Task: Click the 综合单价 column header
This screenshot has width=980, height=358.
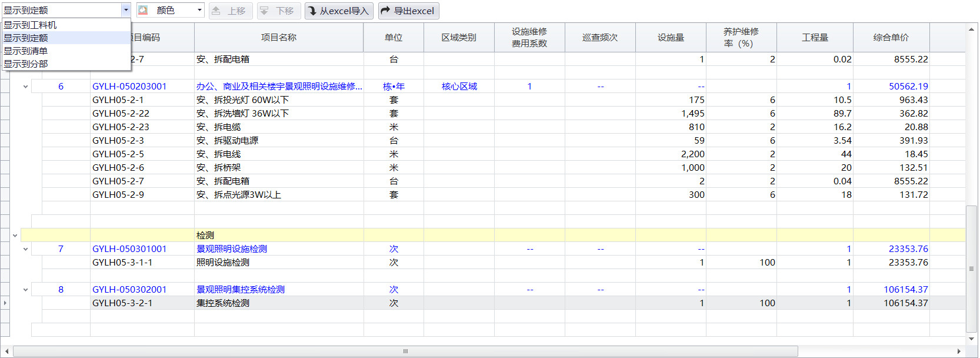Action: (x=891, y=38)
